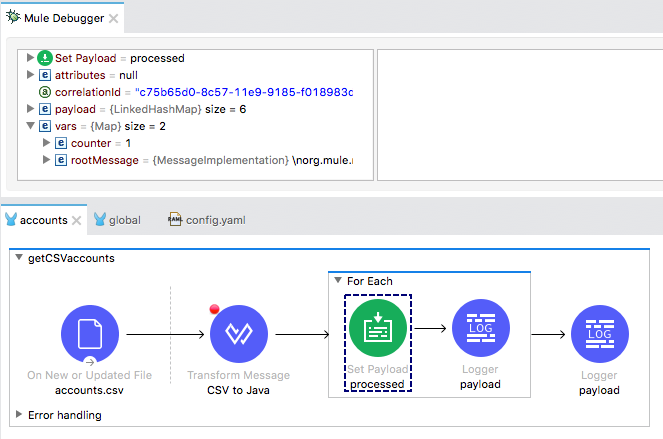The height and width of the screenshot is (439, 663).
Task: Click the payload 'size = 6' value
Action: coord(225,109)
